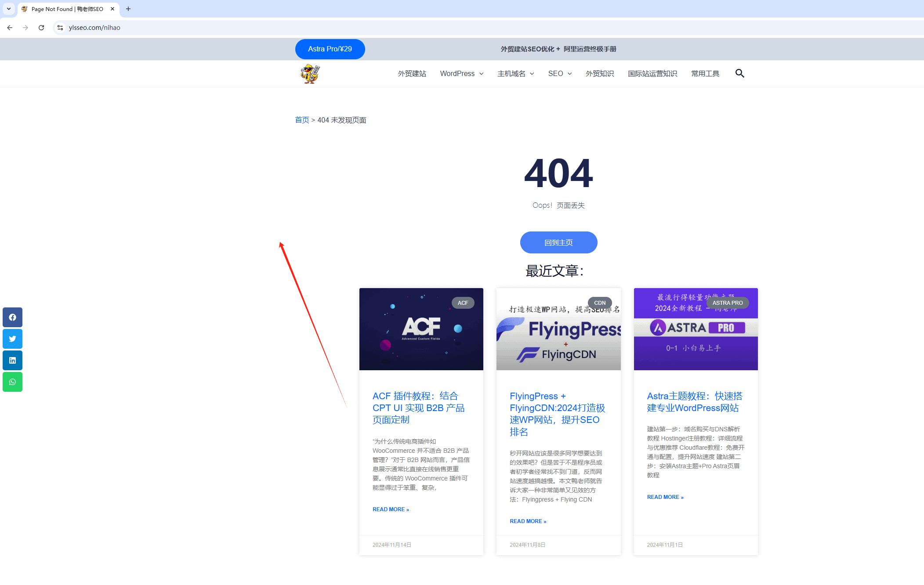
Task: Open a new browser tab with the plus icon
Action: coord(128,9)
